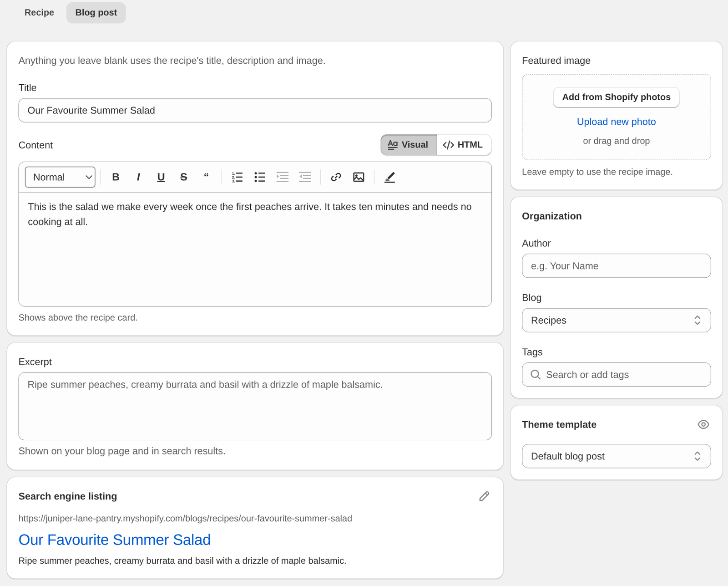The height and width of the screenshot is (586, 728).
Task: Switch editor to Visual mode
Action: pyautogui.click(x=409, y=145)
